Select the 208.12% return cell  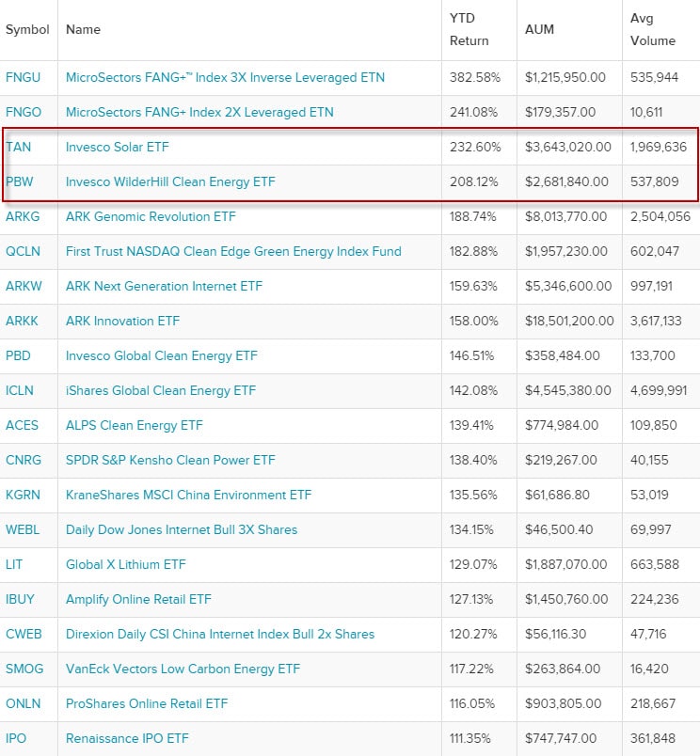[x=474, y=181]
